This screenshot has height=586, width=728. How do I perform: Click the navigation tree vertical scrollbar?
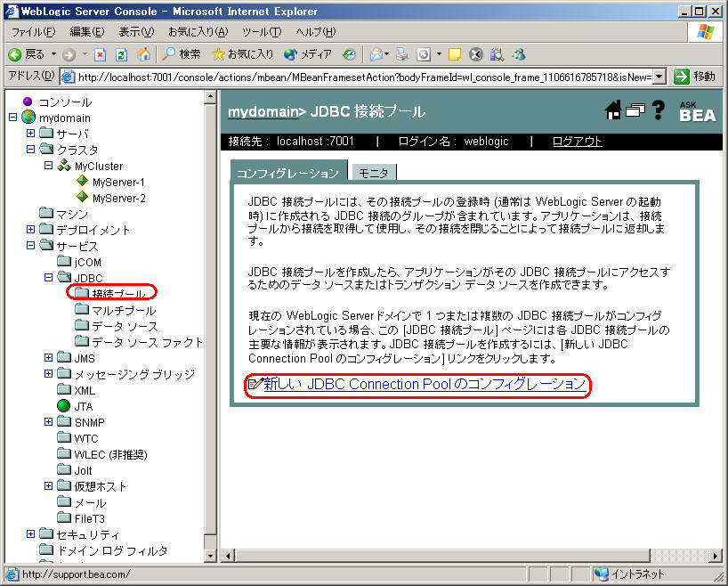coord(210,321)
